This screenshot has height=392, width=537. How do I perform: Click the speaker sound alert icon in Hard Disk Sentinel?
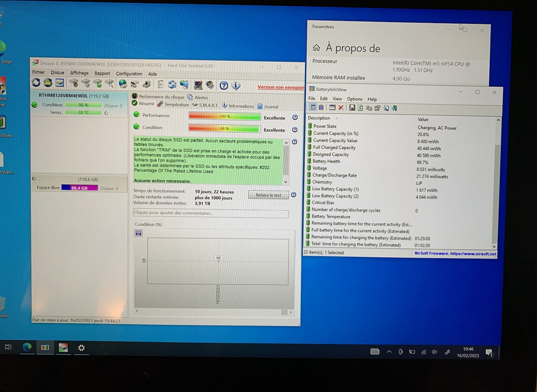[x=210, y=85]
